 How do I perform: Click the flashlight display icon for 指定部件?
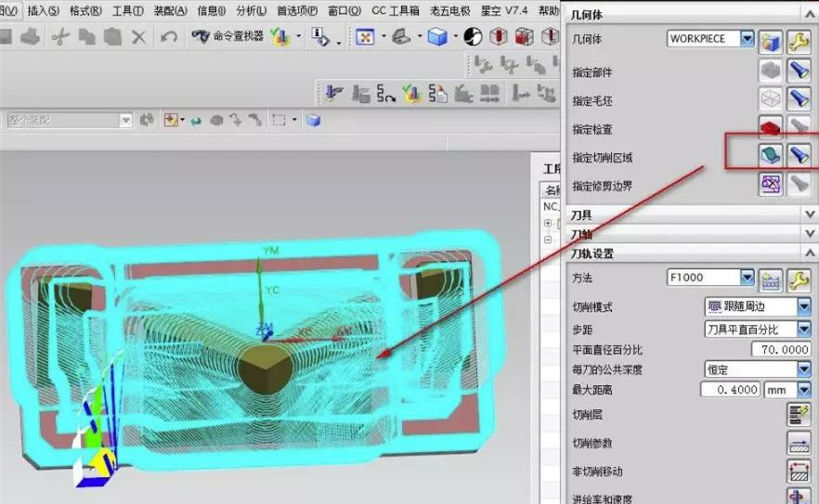click(x=799, y=71)
